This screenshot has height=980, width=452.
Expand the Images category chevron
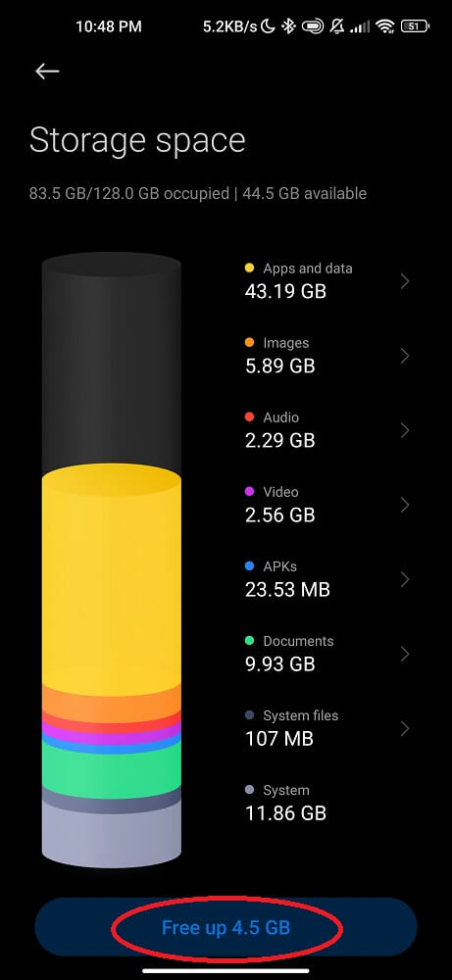[405, 356]
